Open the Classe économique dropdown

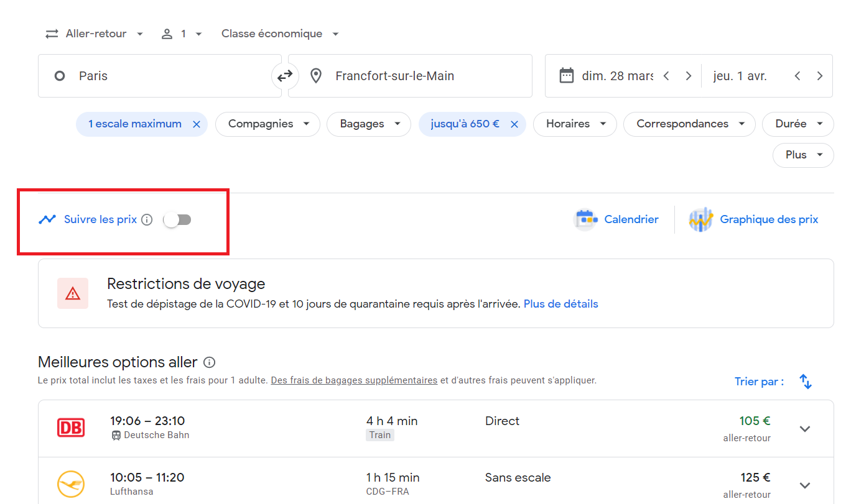(x=280, y=34)
